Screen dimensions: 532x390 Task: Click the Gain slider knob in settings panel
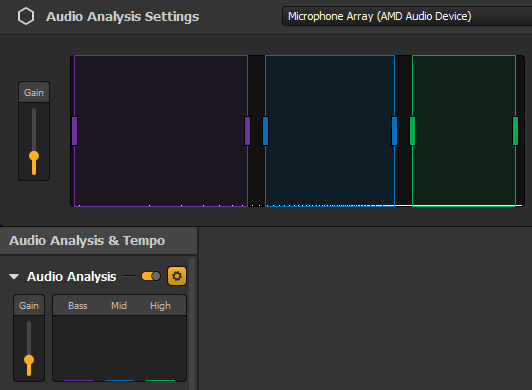pos(34,156)
